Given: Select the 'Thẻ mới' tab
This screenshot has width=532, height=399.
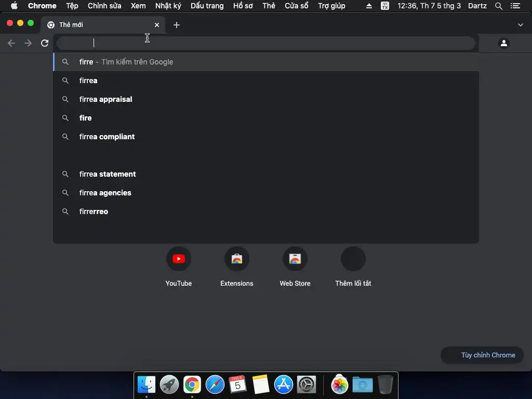Looking at the screenshot, I should point(103,25).
